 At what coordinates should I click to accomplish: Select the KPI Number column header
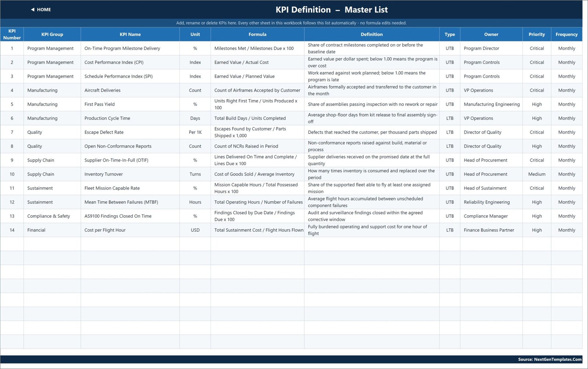point(12,34)
